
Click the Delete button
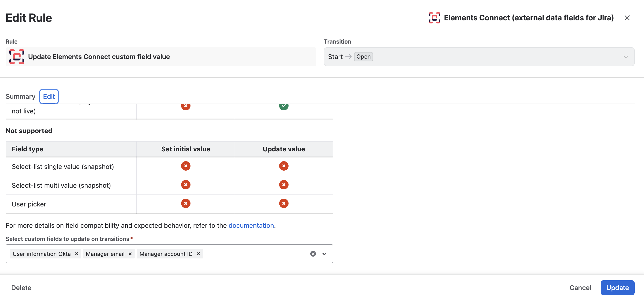(21, 288)
